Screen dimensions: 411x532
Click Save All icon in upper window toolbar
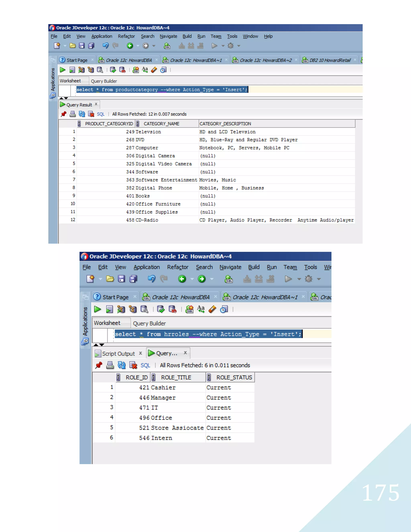[91, 46]
